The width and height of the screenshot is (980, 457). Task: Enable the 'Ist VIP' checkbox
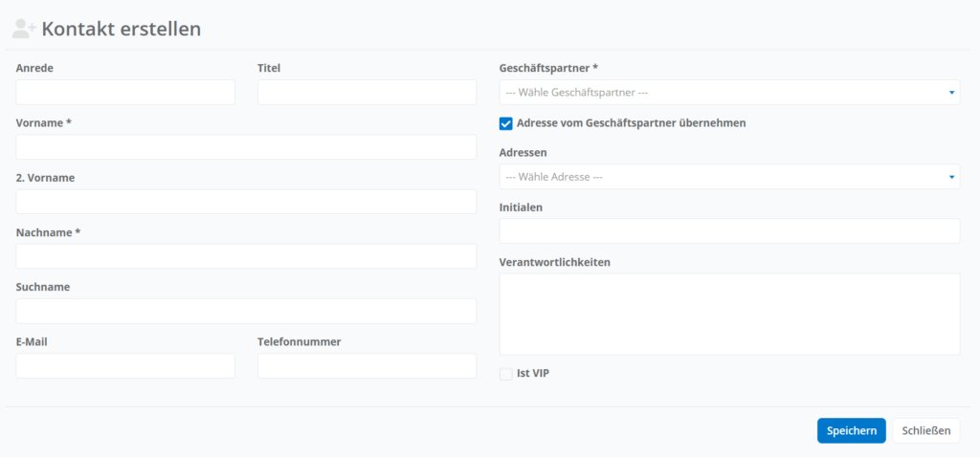click(506, 374)
